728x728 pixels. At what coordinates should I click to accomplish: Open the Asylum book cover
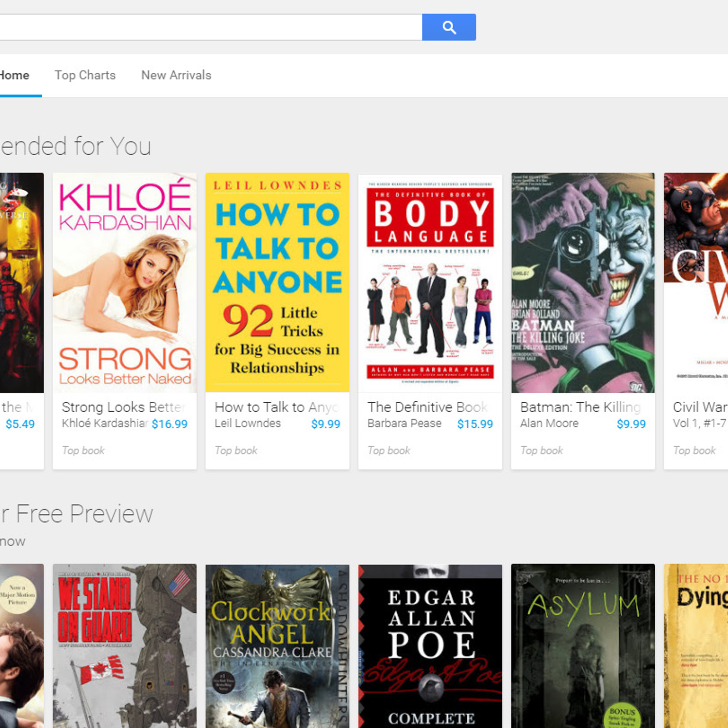click(583, 646)
